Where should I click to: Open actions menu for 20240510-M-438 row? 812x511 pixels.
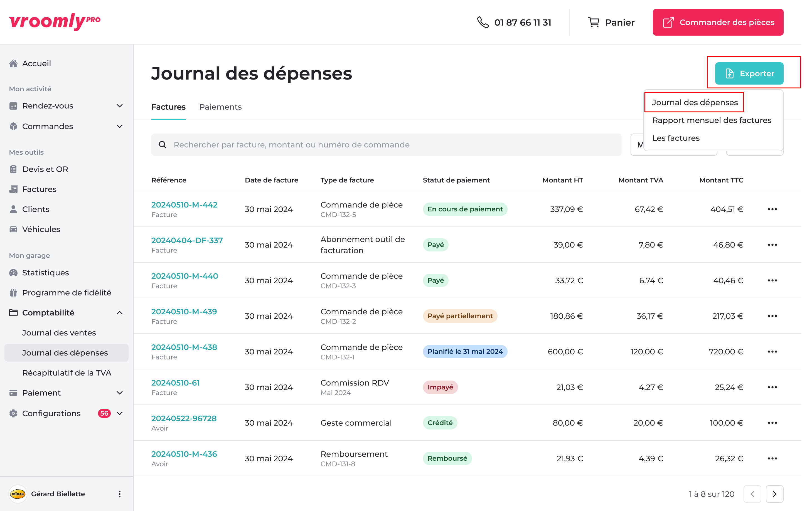[772, 352]
